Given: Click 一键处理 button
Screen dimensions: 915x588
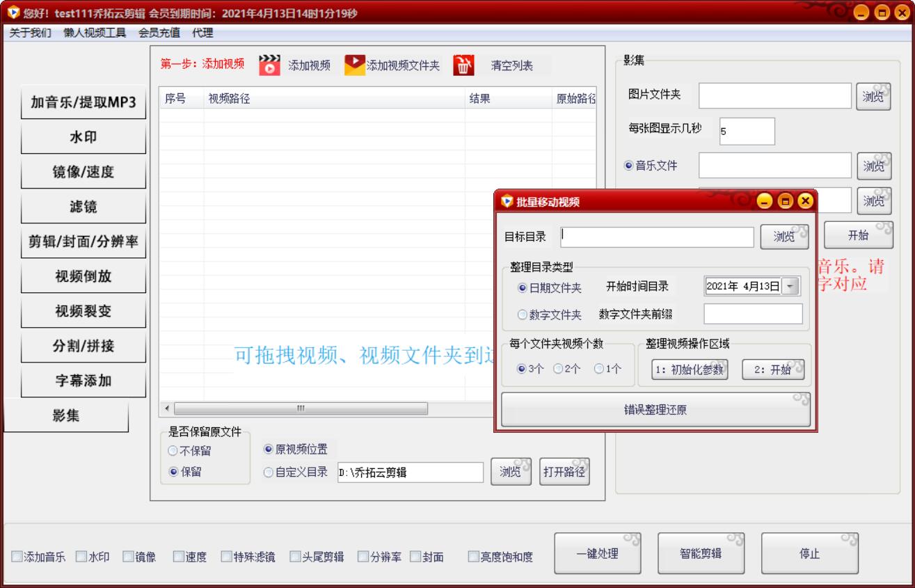Looking at the screenshot, I should point(597,554).
